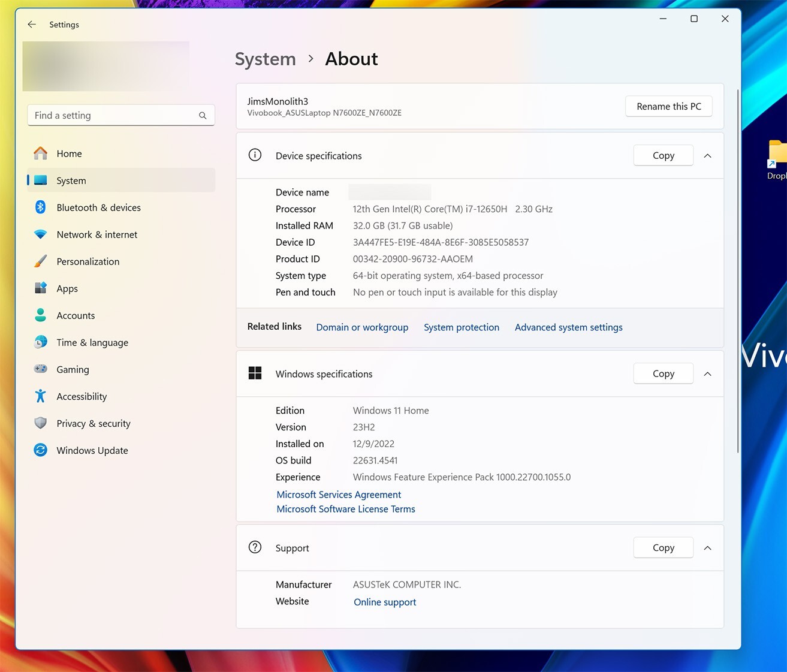Screen dimensions: 787x672
Task: Select the Experience value Feature Experience Pack
Action: coord(462,477)
